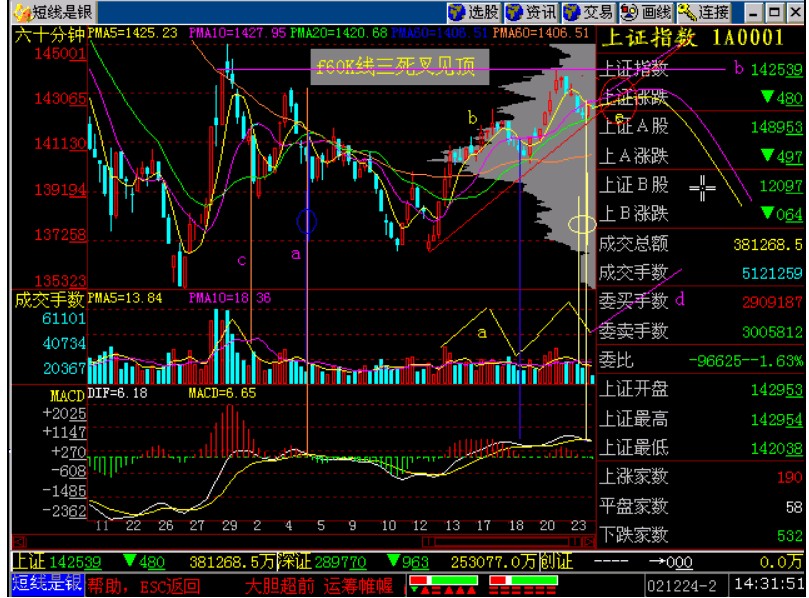Click the -2362 MACD axis label

coord(64,511)
